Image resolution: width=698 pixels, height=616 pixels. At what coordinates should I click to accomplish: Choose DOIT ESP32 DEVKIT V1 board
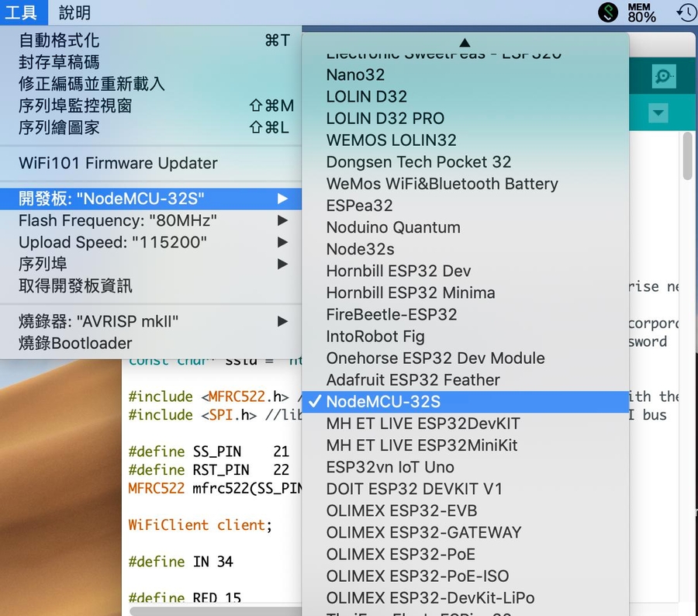(414, 489)
